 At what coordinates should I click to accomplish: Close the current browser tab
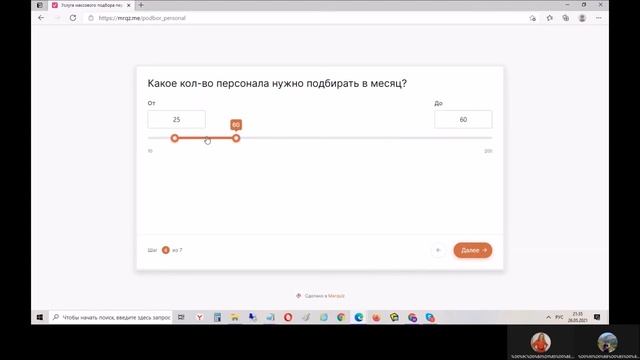129,5
